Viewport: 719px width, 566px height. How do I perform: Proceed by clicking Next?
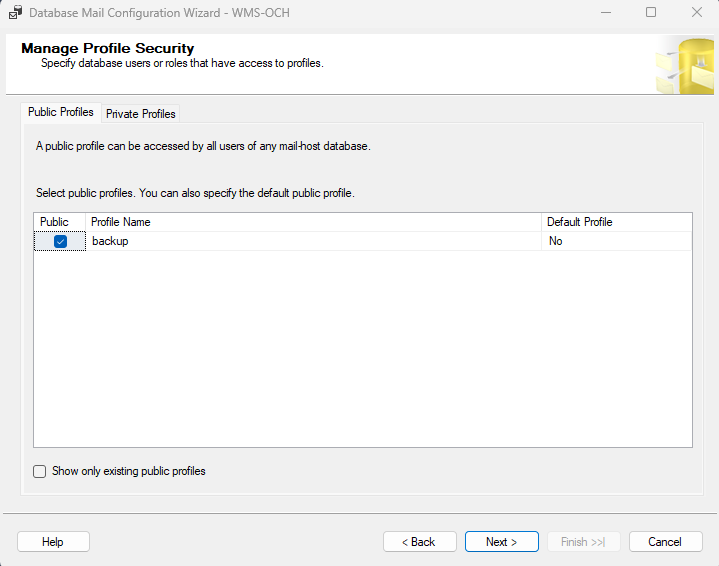tap(501, 542)
